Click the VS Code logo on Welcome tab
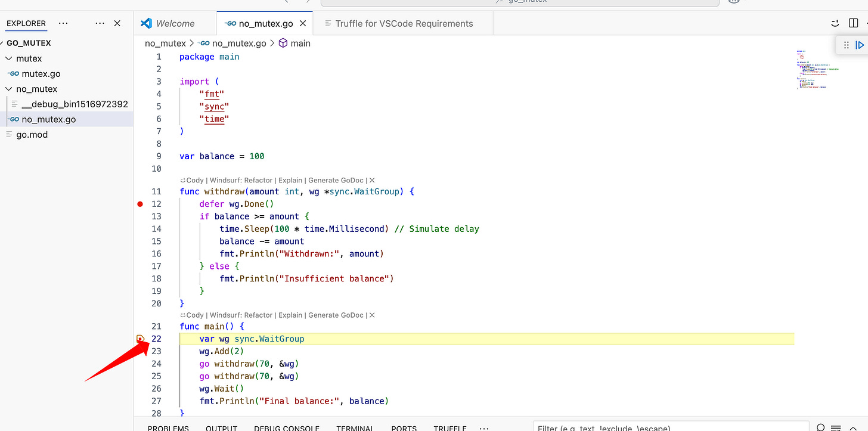This screenshot has width=868, height=431. point(146,23)
